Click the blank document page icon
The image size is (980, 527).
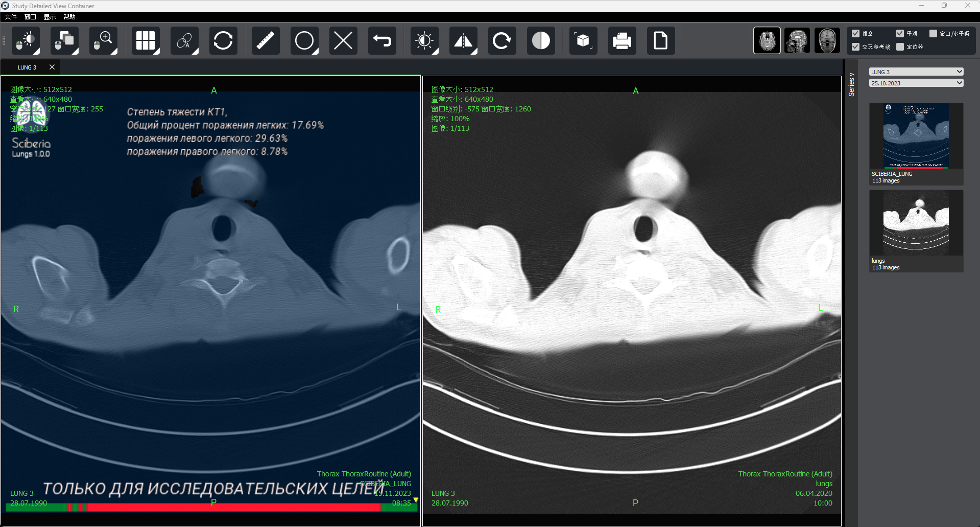coord(661,40)
